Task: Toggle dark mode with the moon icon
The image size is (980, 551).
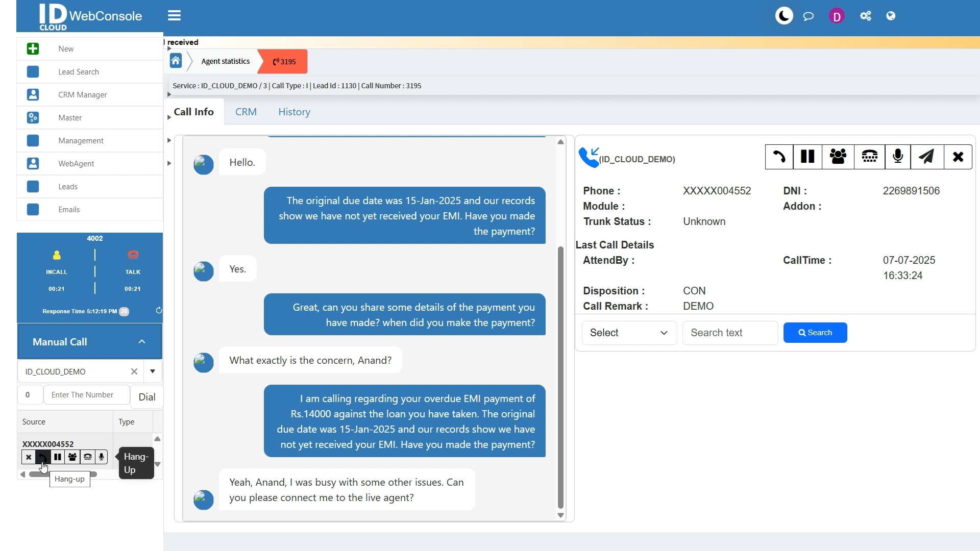Action: click(784, 15)
